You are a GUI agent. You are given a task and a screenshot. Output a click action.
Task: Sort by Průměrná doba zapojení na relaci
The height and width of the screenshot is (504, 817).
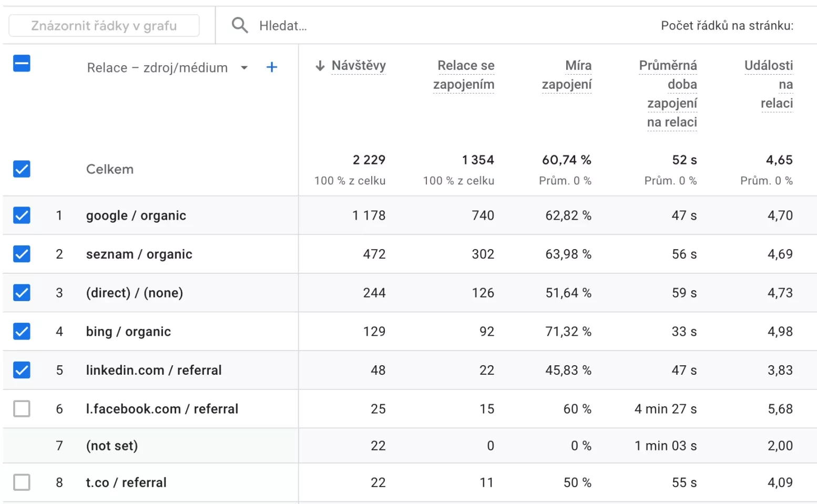click(668, 94)
